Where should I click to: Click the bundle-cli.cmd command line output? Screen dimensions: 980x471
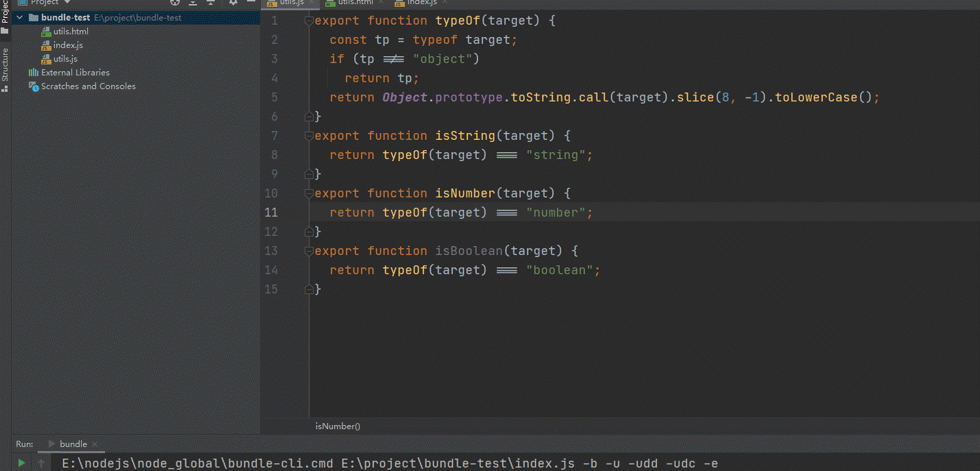[390, 464]
